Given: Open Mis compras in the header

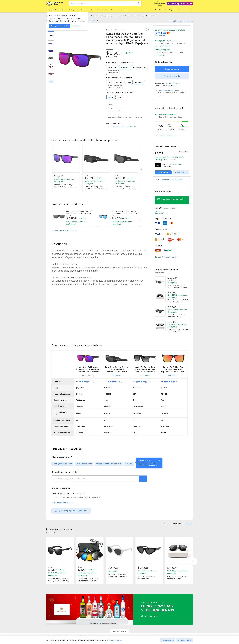Looking at the screenshot, I should click(x=182, y=10).
